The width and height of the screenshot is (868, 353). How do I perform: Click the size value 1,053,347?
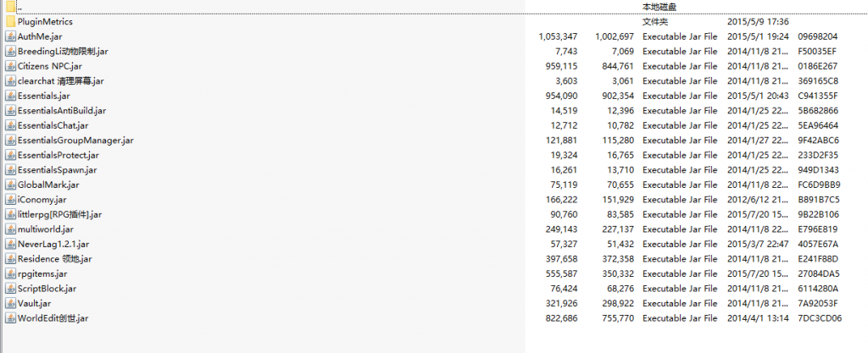click(x=558, y=36)
